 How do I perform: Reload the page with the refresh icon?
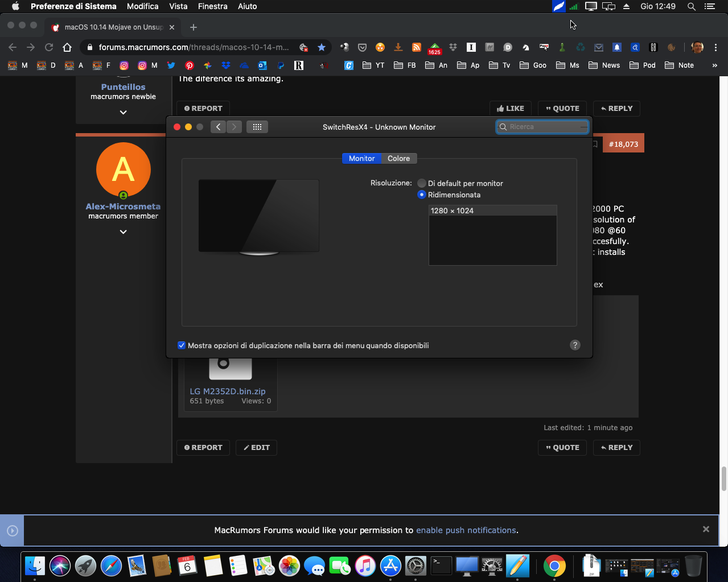coord(49,47)
